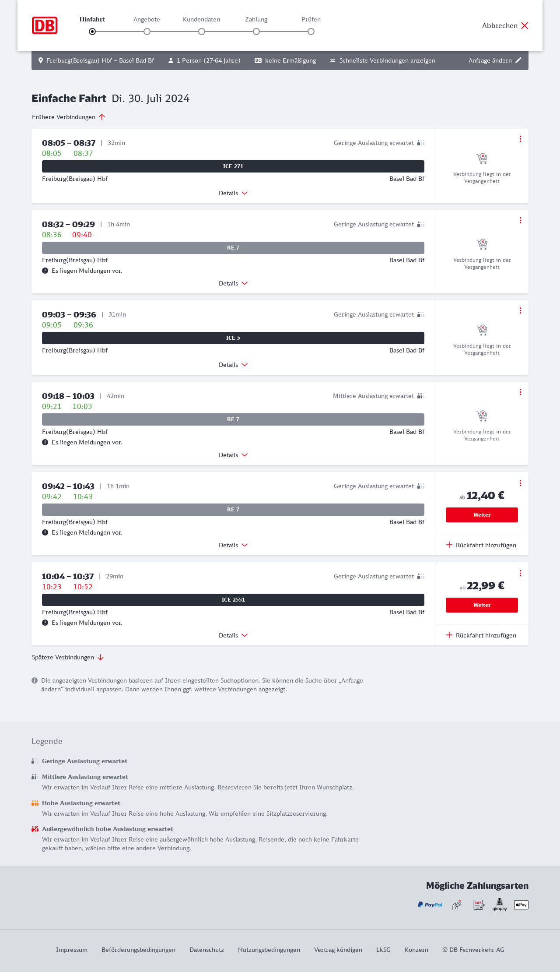Click the PayPal payment icon
Screen dimensions: 560x972
point(430,905)
